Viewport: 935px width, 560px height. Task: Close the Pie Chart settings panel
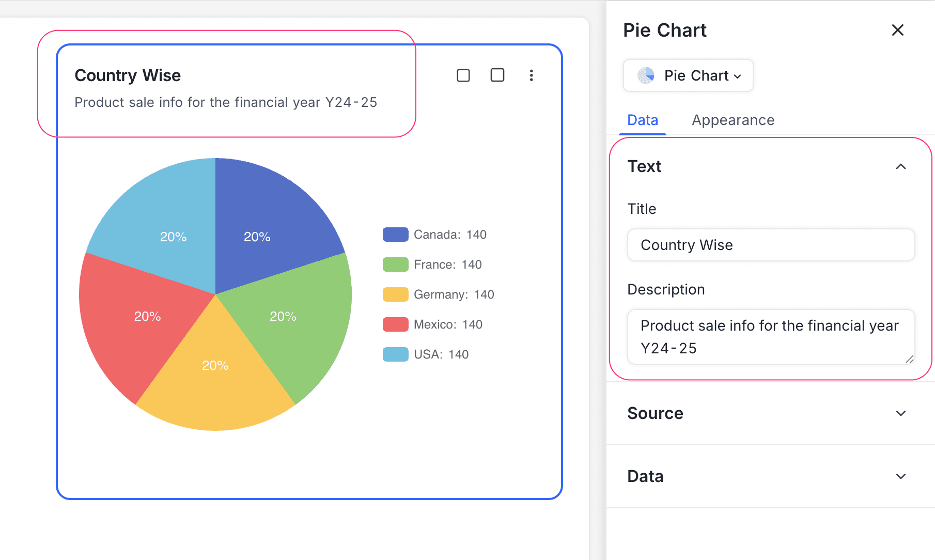(x=897, y=30)
